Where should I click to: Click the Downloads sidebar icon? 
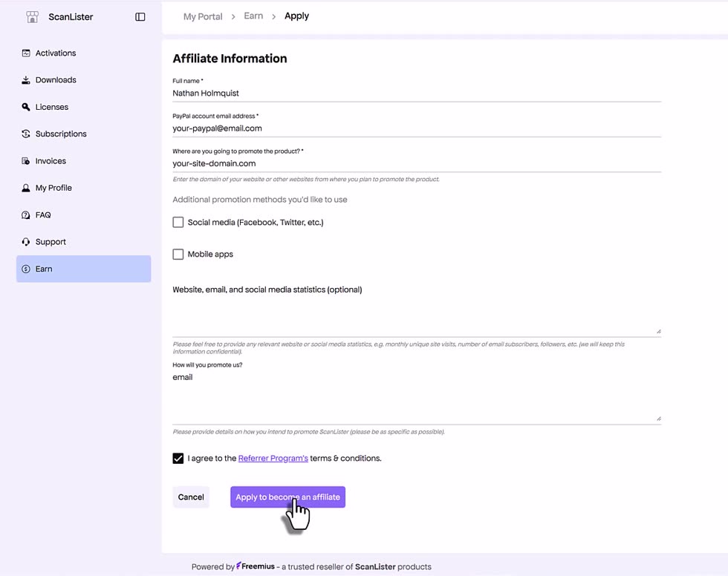[x=26, y=79]
